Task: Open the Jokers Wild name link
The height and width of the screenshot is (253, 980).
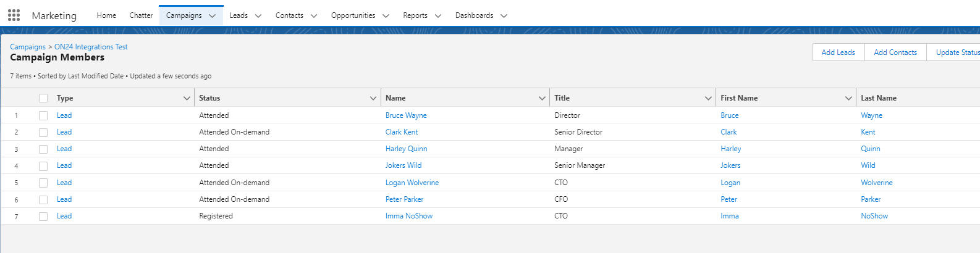Action: (403, 165)
